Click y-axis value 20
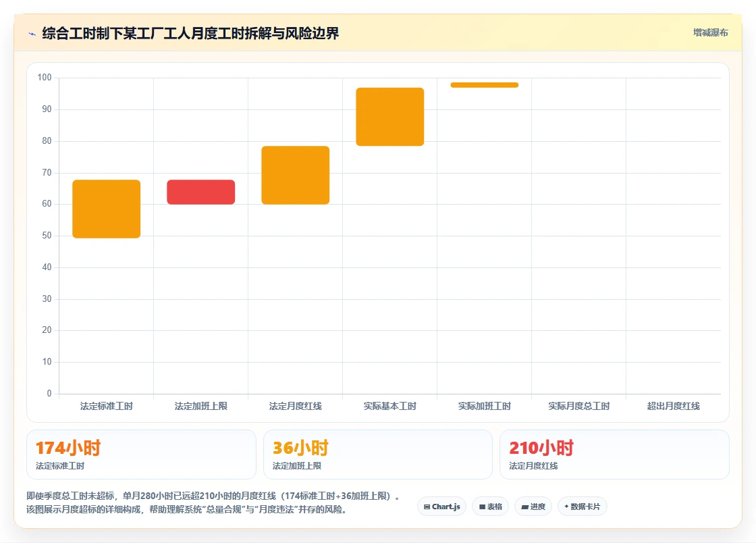This screenshot has width=756, height=543. (x=47, y=330)
